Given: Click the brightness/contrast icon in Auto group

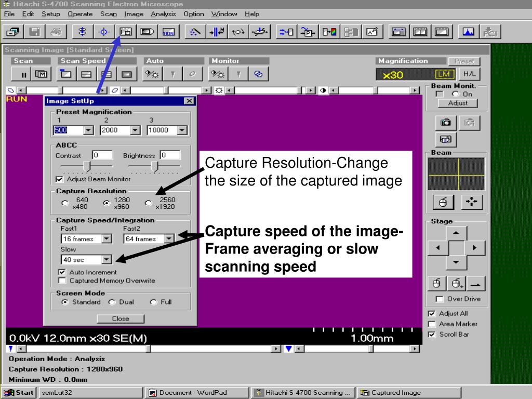Looking at the screenshot, I should click(152, 74).
